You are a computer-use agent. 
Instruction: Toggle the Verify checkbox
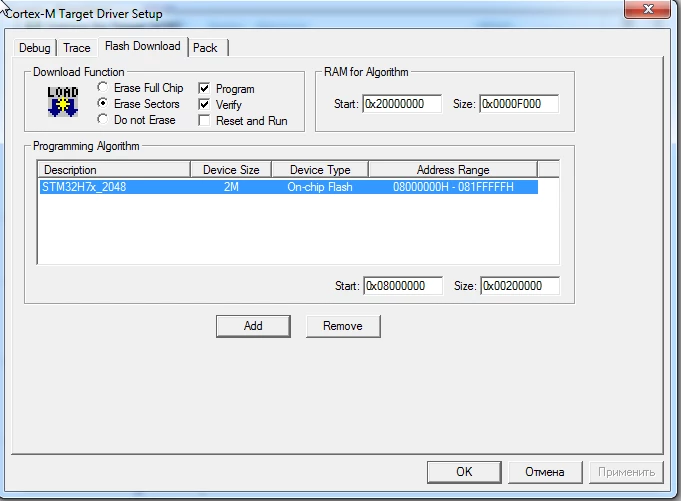click(x=204, y=105)
